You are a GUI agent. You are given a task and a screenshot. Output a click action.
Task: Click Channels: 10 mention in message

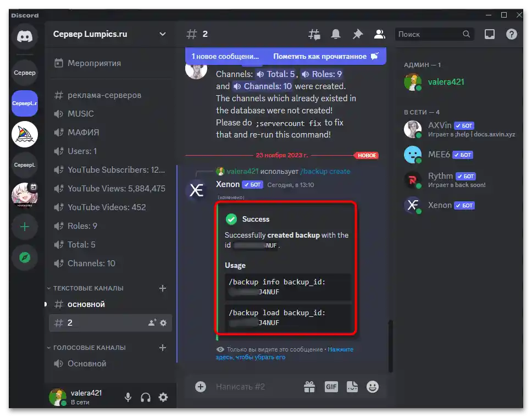click(x=262, y=86)
